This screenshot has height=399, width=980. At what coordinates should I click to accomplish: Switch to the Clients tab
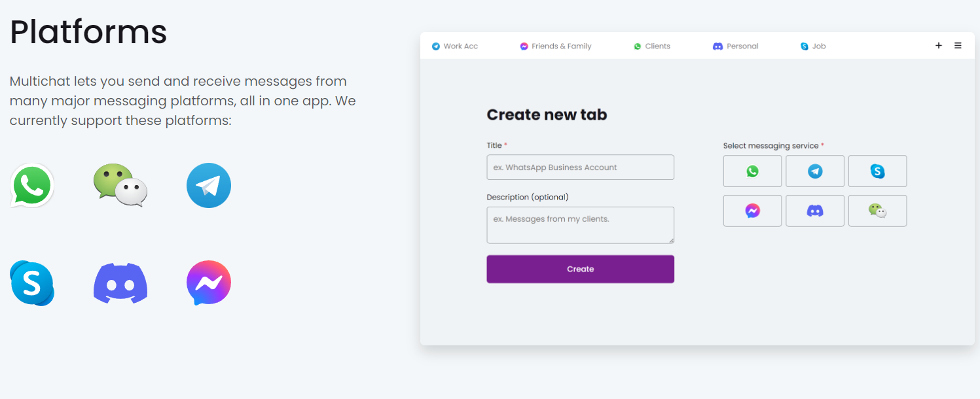pyautogui.click(x=652, y=46)
